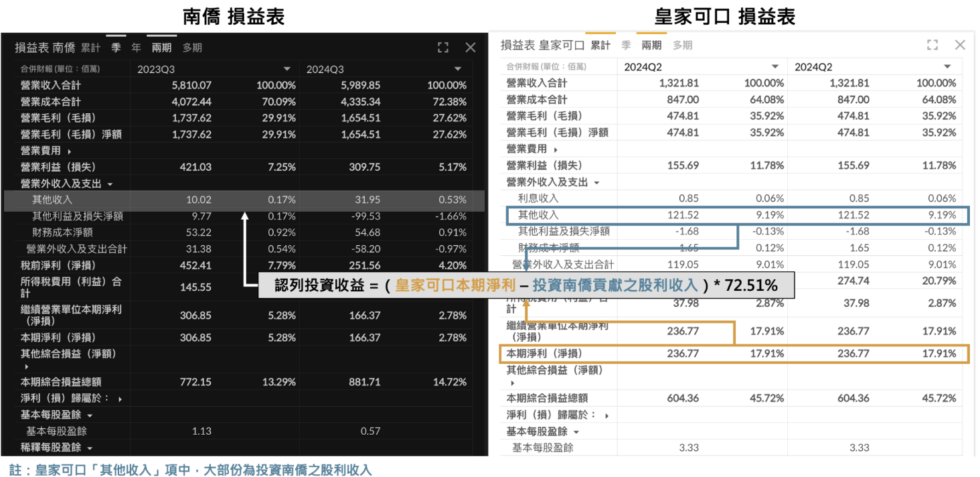Expand 皇家可口 income statement panel to fullscreen

click(x=932, y=45)
